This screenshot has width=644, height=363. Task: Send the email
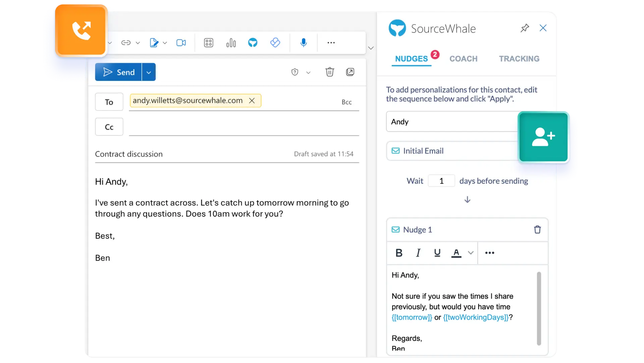(118, 72)
